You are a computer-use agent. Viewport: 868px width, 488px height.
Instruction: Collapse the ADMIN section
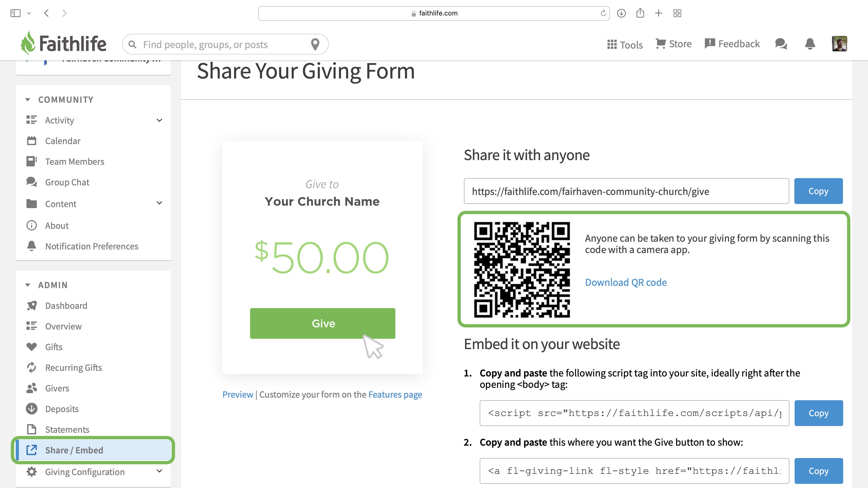pos(28,285)
